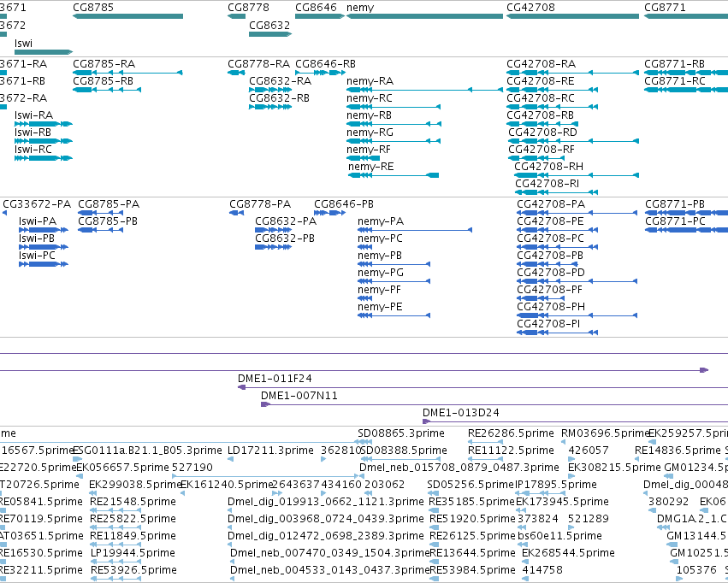Image resolution: width=728 pixels, height=583 pixels.
Task: Click the CG8771-PB protein label
Action: [x=675, y=204]
